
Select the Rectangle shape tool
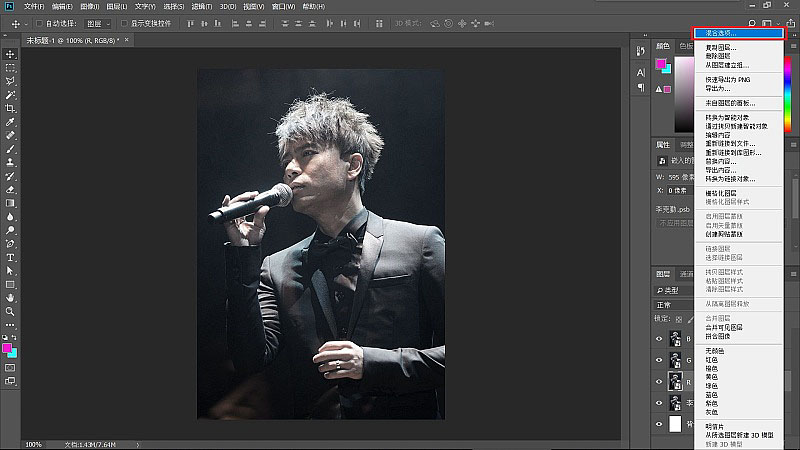[x=10, y=284]
